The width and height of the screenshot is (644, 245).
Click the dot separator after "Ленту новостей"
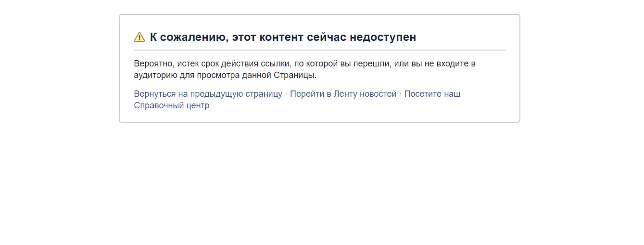click(401, 94)
